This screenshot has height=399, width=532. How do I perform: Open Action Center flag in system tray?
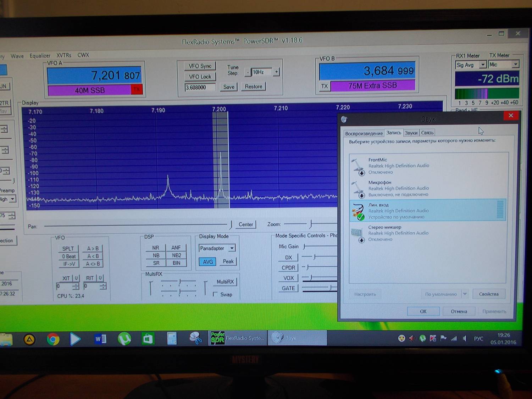[443, 338]
